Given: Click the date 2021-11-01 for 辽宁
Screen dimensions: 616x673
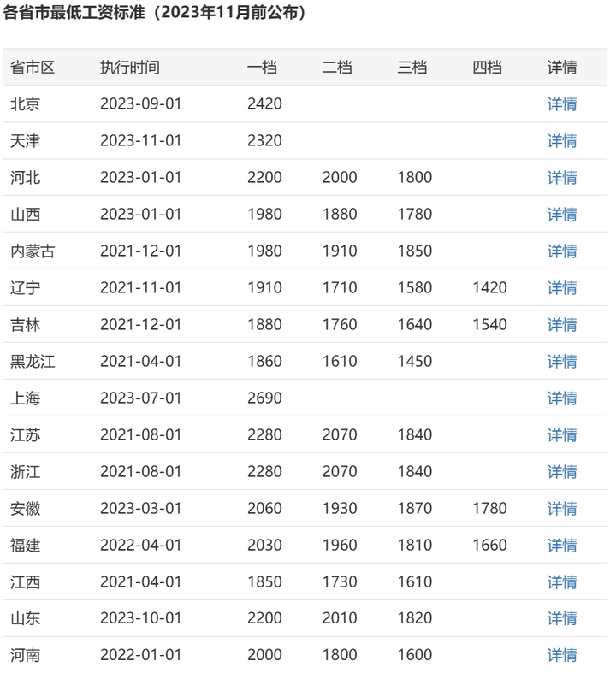Looking at the screenshot, I should point(141,287).
